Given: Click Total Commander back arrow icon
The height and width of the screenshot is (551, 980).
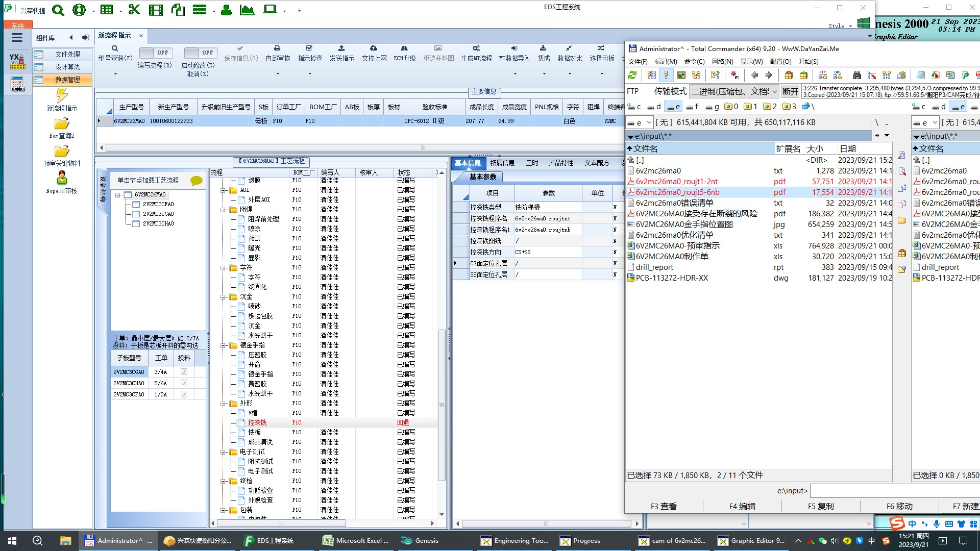Looking at the screenshot, I should (x=754, y=75).
